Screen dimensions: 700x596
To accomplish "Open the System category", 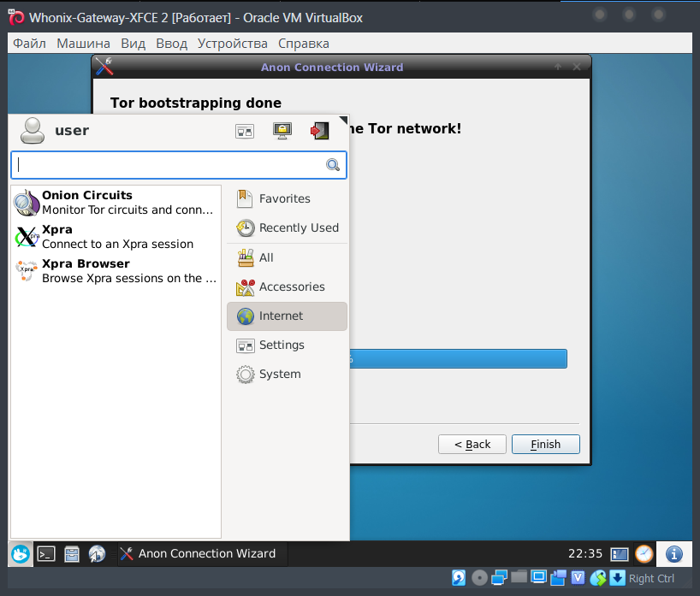I will pyautogui.click(x=280, y=374).
